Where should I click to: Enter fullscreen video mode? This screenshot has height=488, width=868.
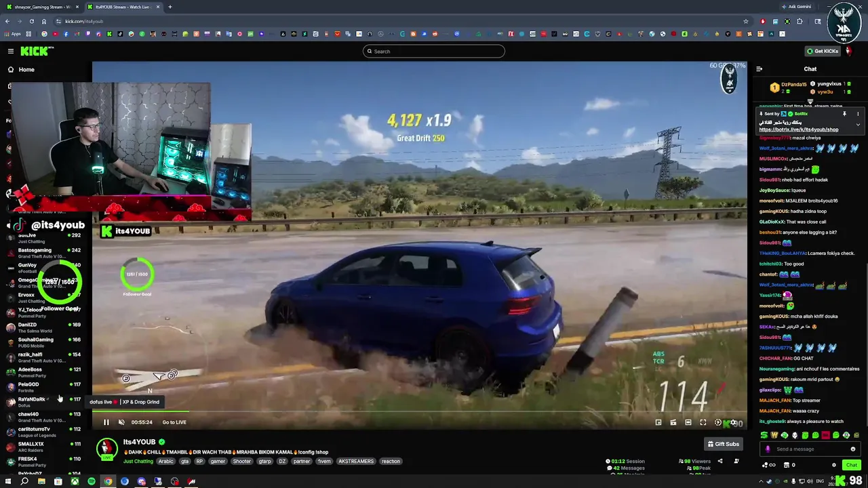(x=703, y=422)
